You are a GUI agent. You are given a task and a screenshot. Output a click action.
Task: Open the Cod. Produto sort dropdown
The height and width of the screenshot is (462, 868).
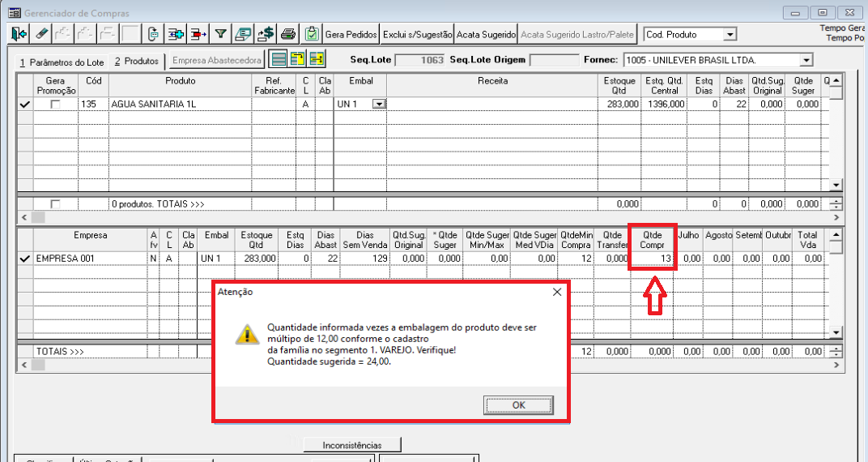click(730, 34)
